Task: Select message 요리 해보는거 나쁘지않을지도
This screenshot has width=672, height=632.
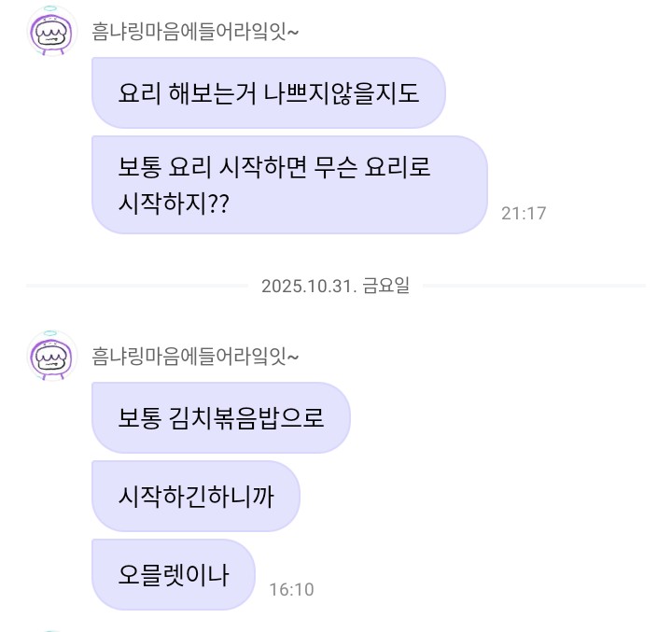Action: [268, 93]
